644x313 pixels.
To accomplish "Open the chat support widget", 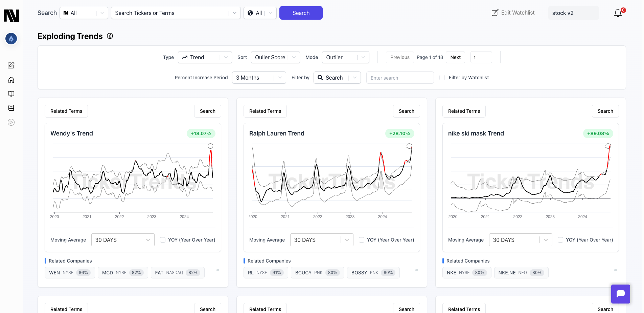I will click(x=621, y=294).
